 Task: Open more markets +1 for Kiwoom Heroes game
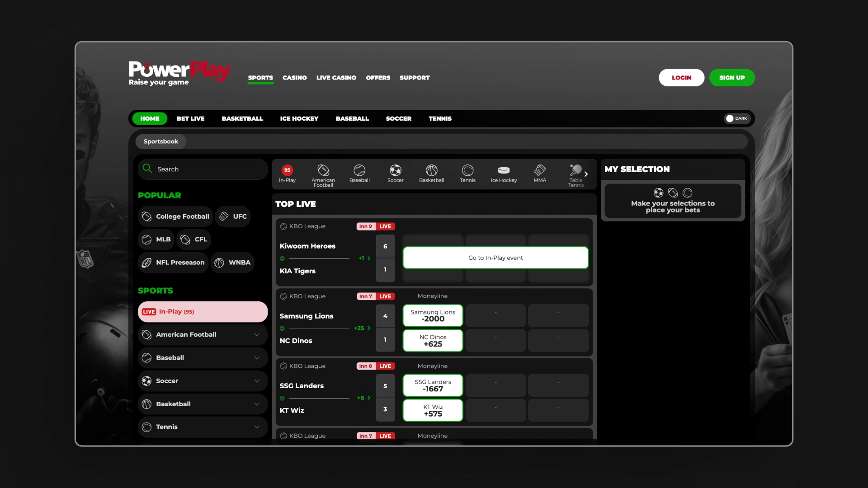click(x=364, y=258)
